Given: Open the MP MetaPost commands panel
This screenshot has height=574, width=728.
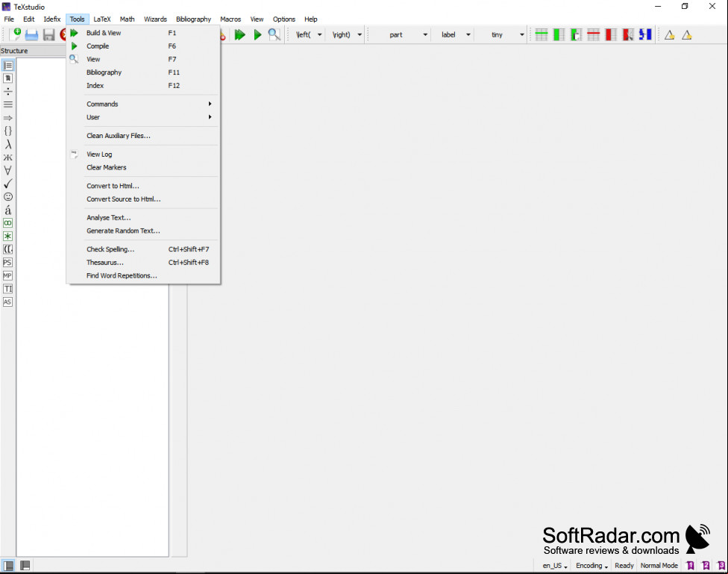Looking at the screenshot, I should pyautogui.click(x=8, y=275).
